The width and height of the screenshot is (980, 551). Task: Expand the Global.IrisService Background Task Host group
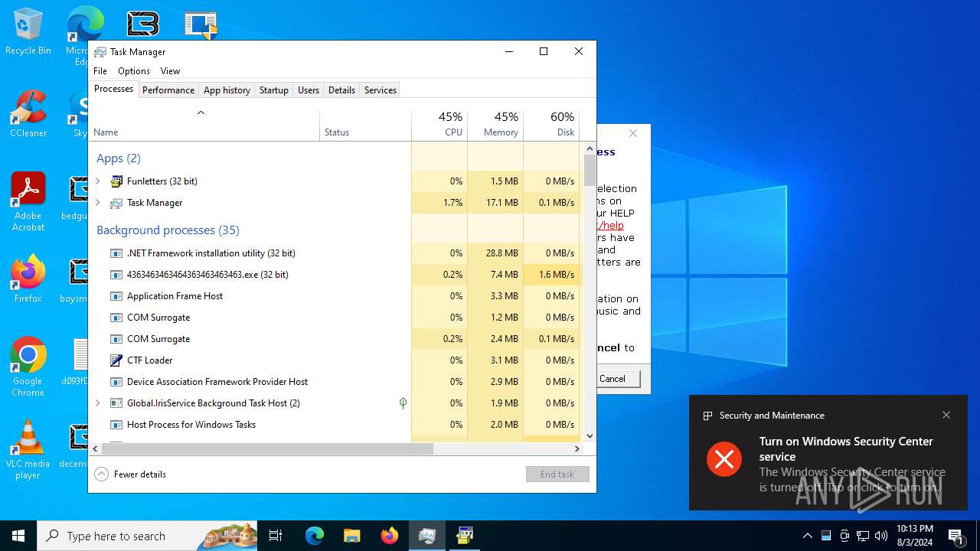click(98, 403)
